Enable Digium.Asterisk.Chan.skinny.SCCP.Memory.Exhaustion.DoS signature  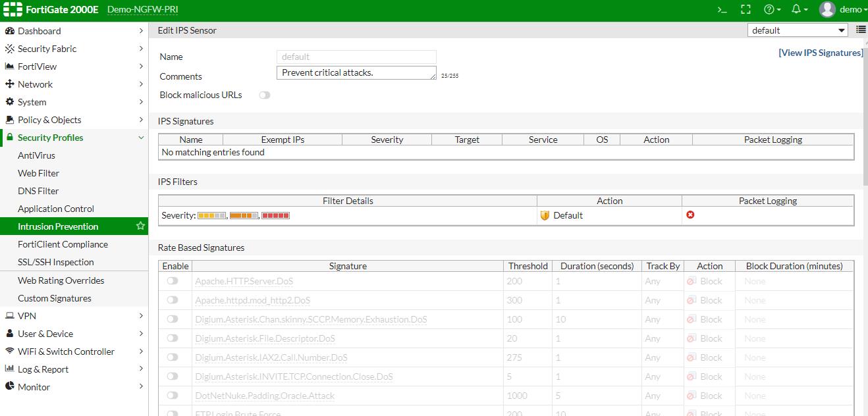[x=173, y=319]
